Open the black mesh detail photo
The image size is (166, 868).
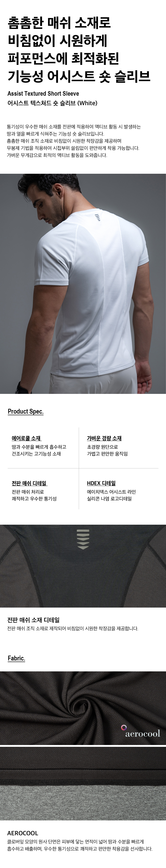[x=83, y=566]
